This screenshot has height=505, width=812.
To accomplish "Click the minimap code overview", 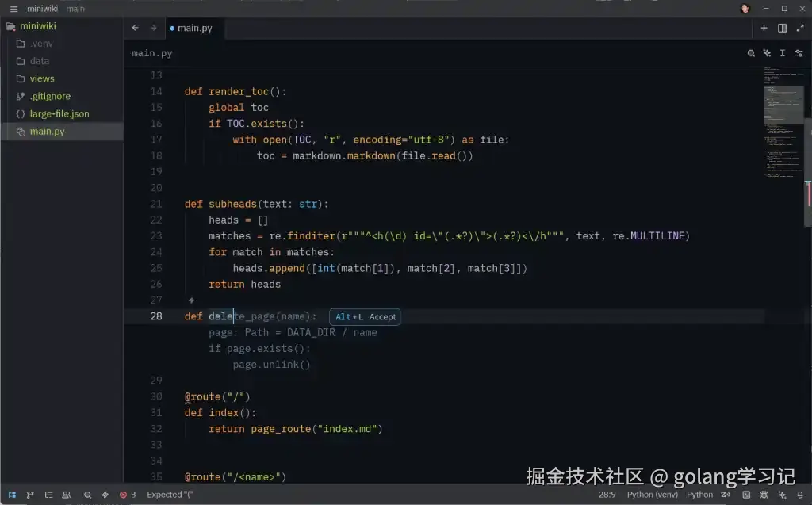I will [783, 122].
